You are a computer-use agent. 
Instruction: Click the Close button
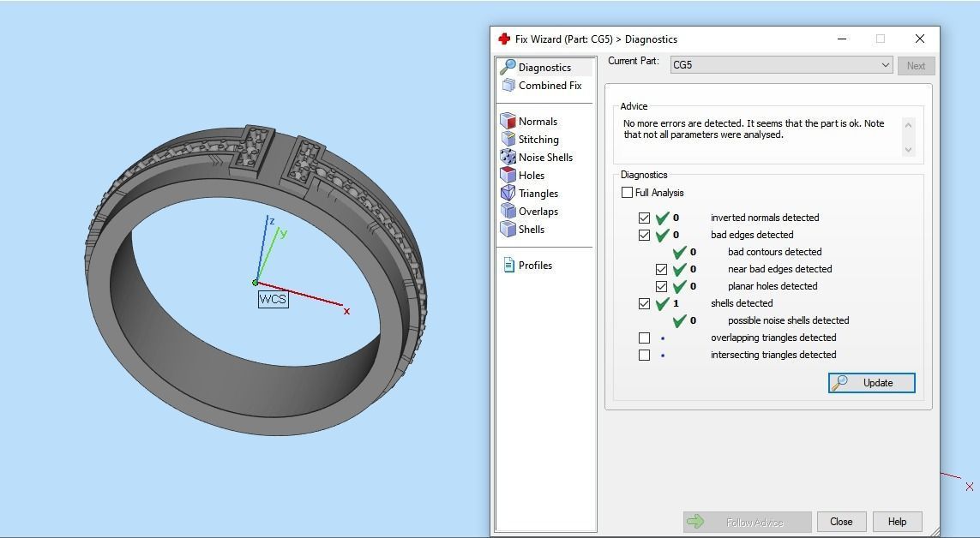(x=841, y=522)
